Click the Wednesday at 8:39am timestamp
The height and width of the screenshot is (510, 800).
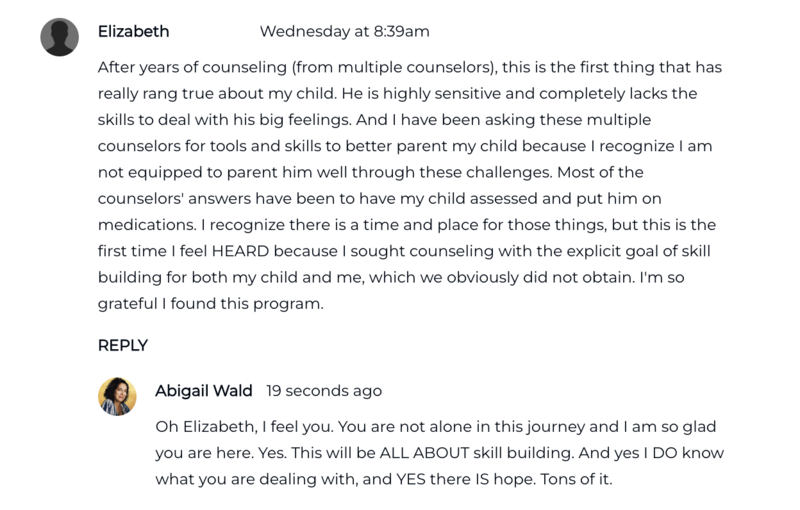coord(344,31)
